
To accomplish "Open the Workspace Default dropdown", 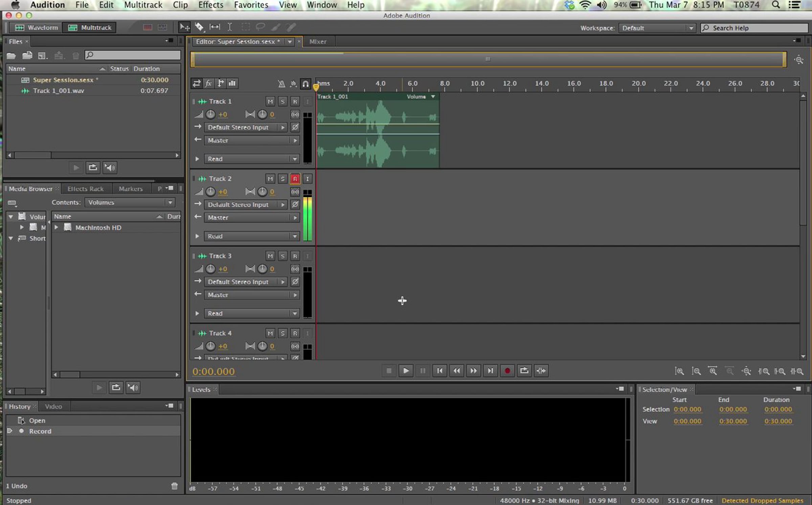I will [657, 28].
